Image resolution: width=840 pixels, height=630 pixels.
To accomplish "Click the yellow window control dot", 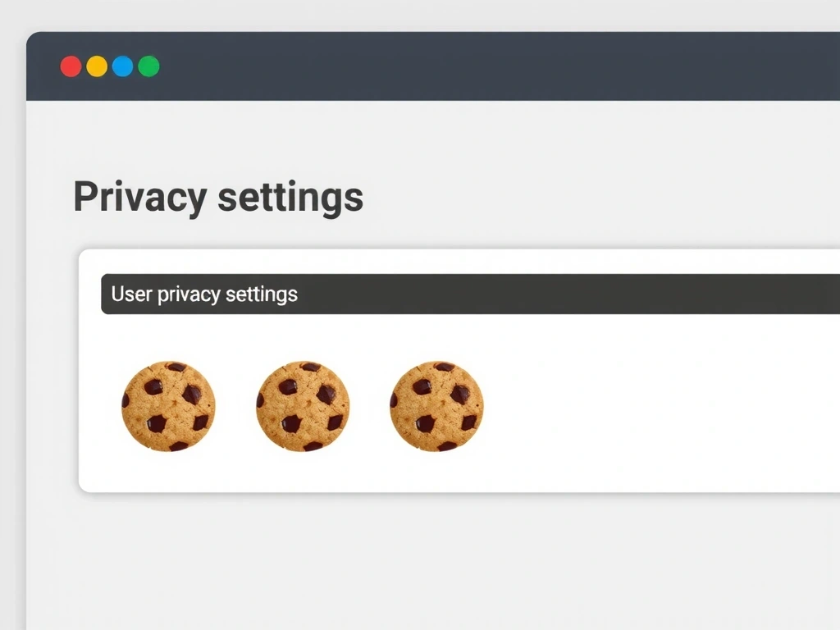I will (97, 66).
